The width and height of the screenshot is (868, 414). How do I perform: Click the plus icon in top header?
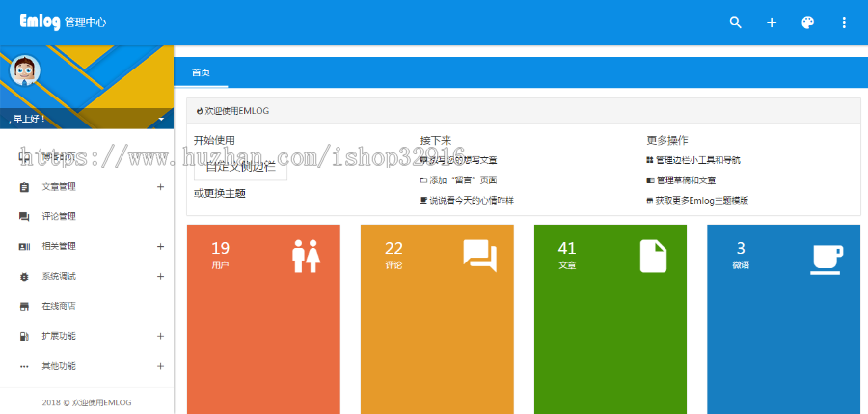click(772, 22)
